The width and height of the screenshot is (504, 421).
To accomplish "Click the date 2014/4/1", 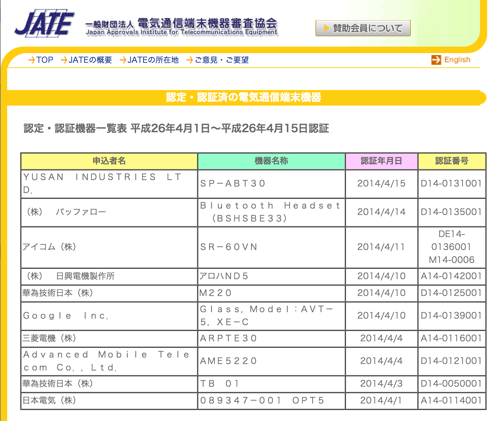I will click(x=382, y=401).
